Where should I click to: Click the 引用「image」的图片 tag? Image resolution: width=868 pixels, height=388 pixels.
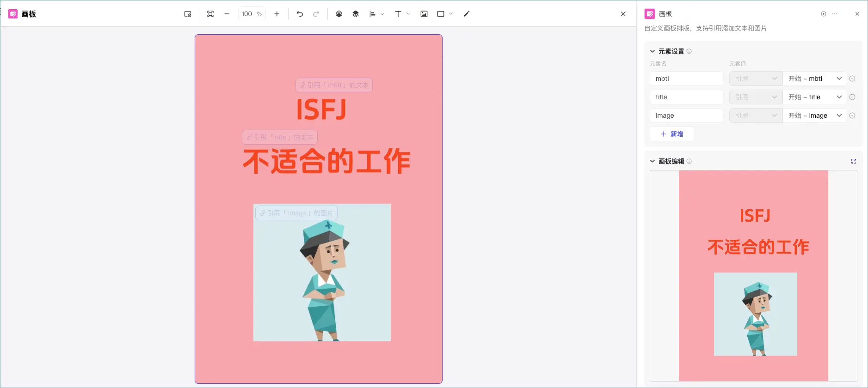(x=296, y=213)
